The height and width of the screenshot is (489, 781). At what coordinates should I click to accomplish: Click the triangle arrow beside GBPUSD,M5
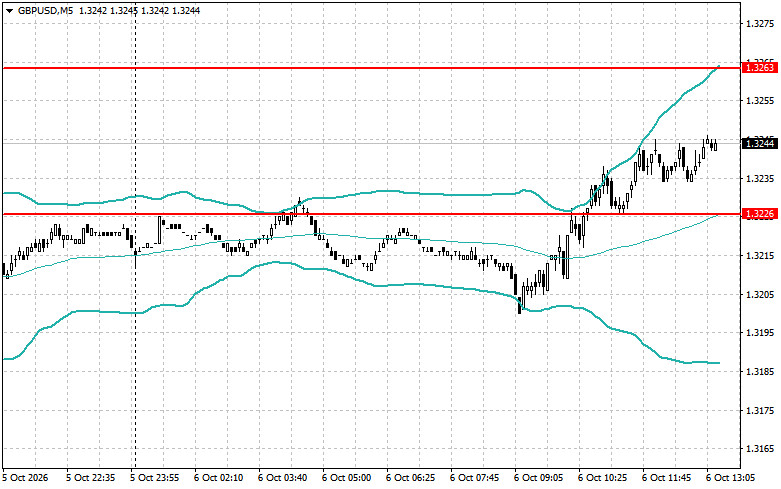pos(9,11)
